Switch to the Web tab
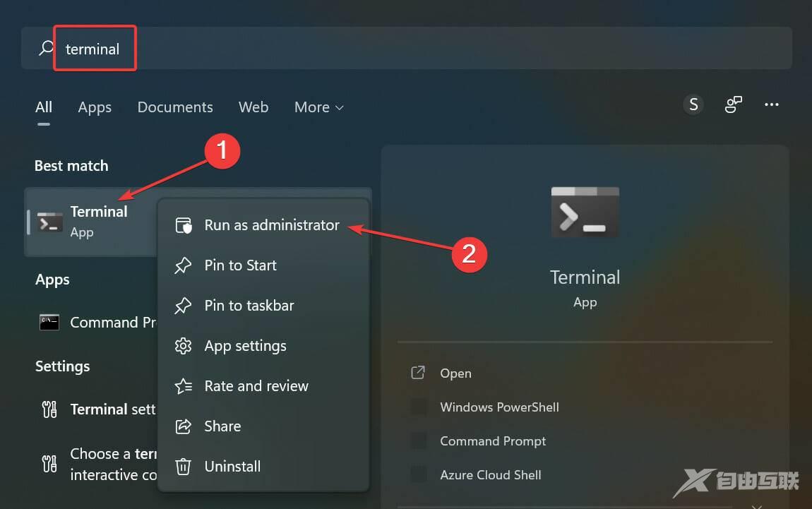Viewport: 812px width, 509px height. pos(253,107)
